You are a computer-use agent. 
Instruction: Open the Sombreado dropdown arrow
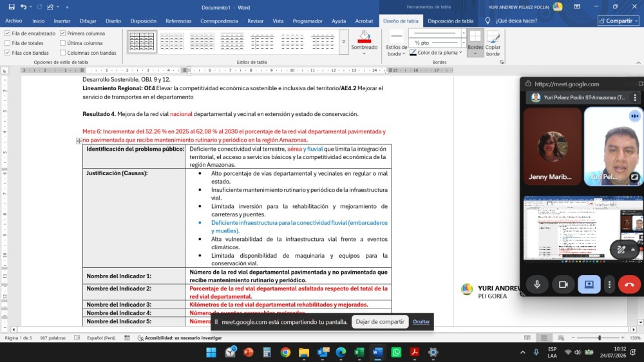(x=364, y=53)
